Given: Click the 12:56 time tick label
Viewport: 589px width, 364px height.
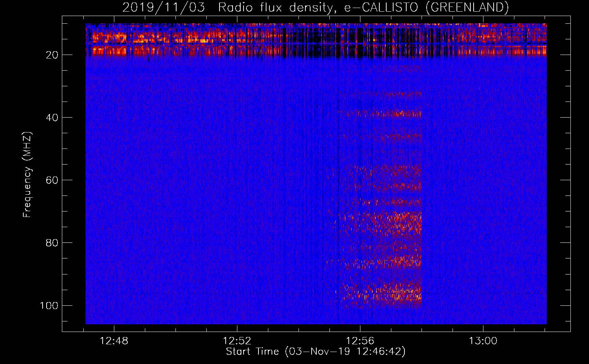Looking at the screenshot, I should 360,341.
